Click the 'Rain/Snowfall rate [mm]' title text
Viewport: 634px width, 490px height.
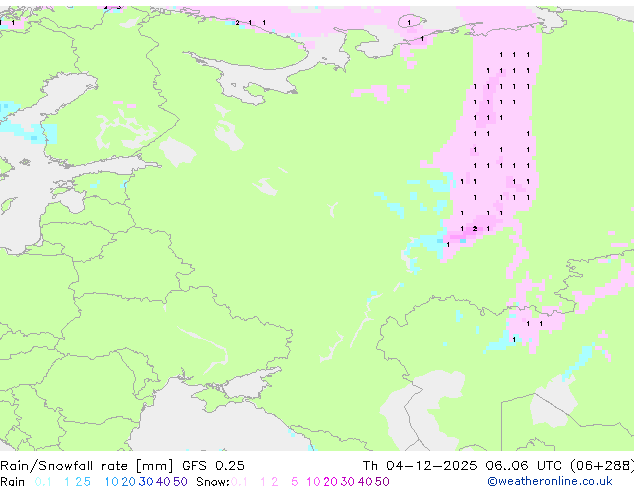tap(87, 466)
